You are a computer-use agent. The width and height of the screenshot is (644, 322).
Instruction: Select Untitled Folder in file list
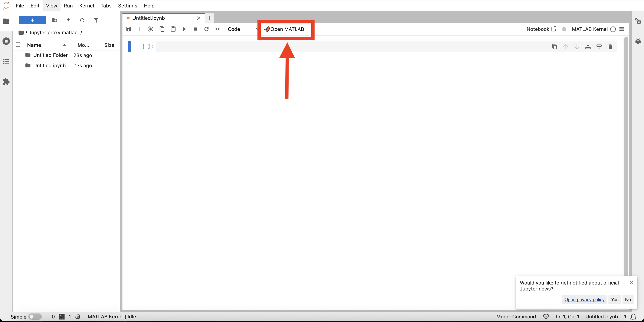tap(66, 55)
